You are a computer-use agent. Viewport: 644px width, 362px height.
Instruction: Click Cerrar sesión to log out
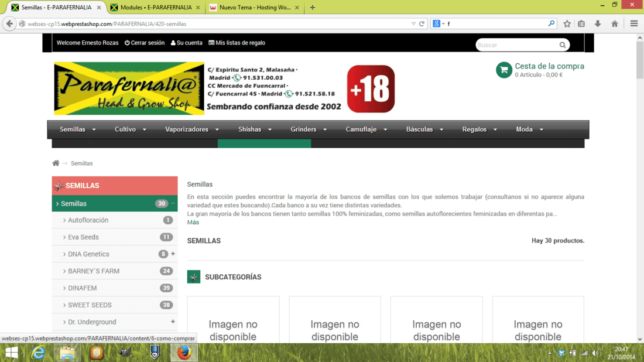[145, 43]
